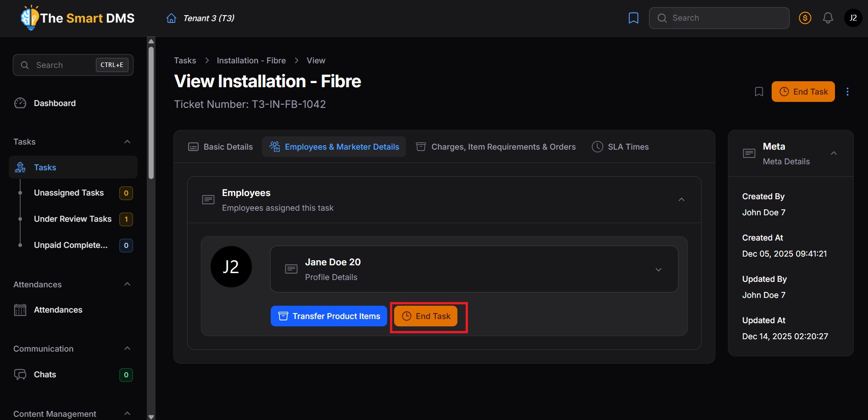Click the Transfer Product Items button

tap(329, 316)
